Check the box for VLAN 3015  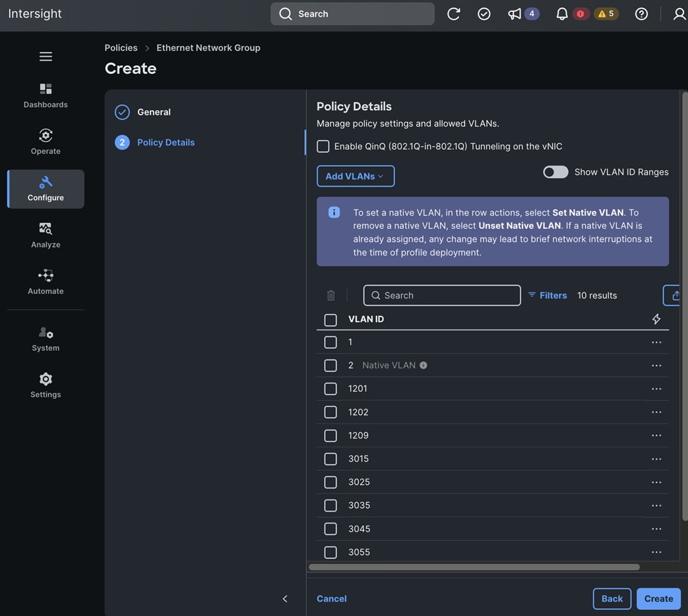click(x=330, y=459)
